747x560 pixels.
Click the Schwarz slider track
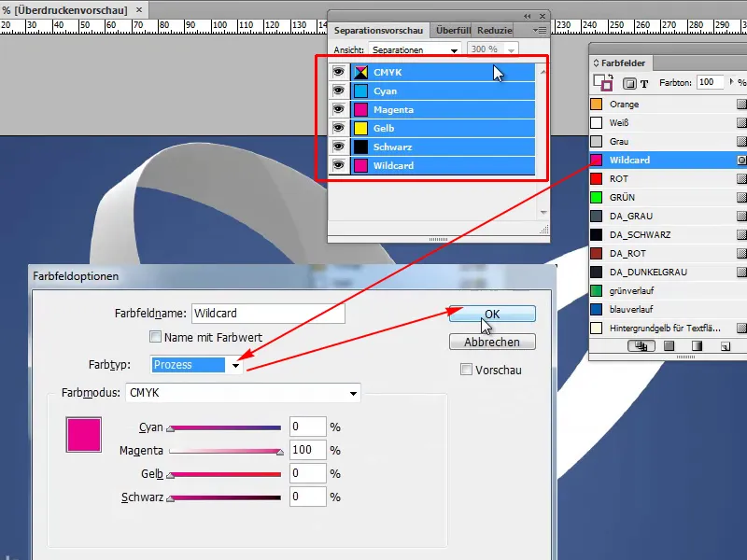tap(225, 497)
